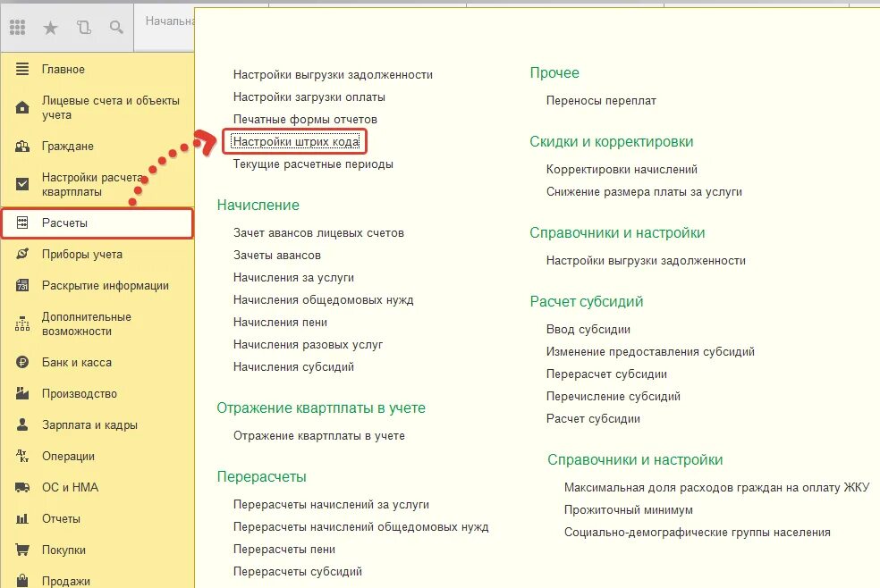Open history icon in top toolbar
This screenshot has height=588, width=880.
pos(84,27)
